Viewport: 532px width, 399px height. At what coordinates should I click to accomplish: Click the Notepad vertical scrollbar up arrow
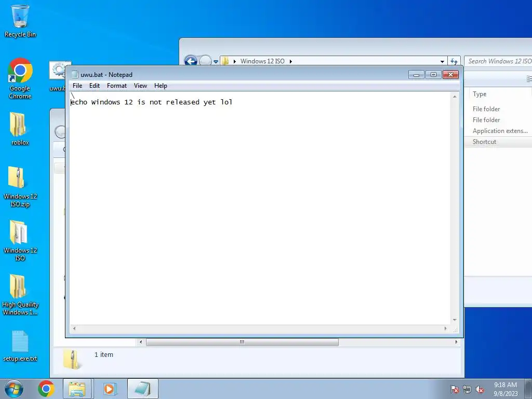pos(455,97)
